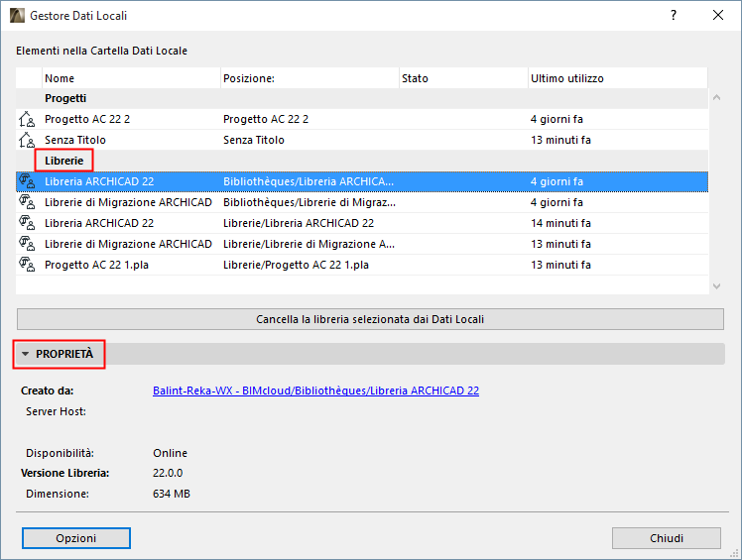Viewport: 742px width, 560px height.
Task: Click the library icon of the Librerie/Libreria ARCHICAD 22 row
Action: (x=27, y=223)
